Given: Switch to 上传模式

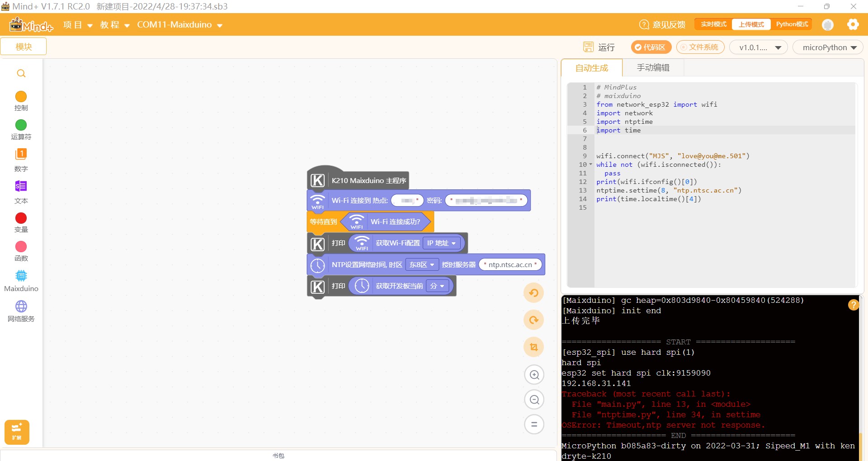Looking at the screenshot, I should pyautogui.click(x=751, y=24).
